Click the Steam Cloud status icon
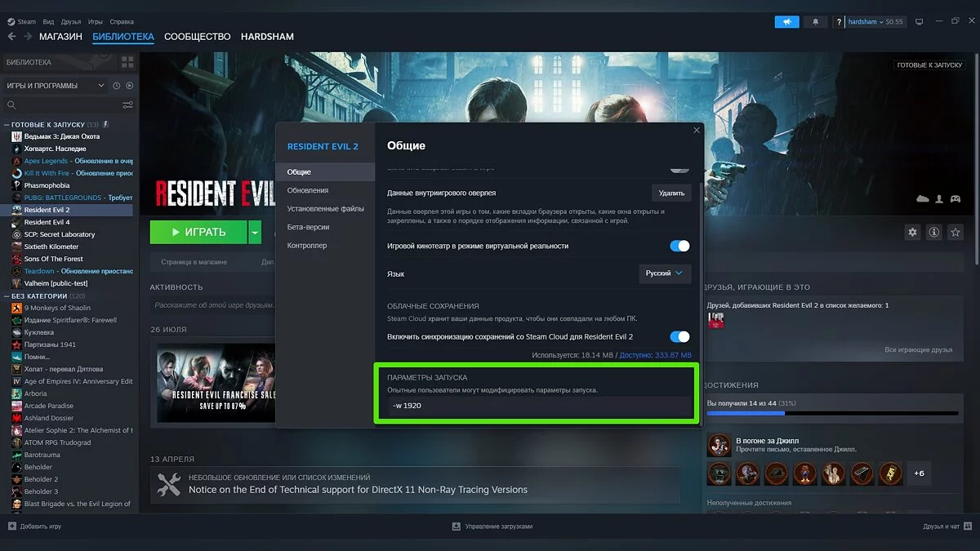 924,198
